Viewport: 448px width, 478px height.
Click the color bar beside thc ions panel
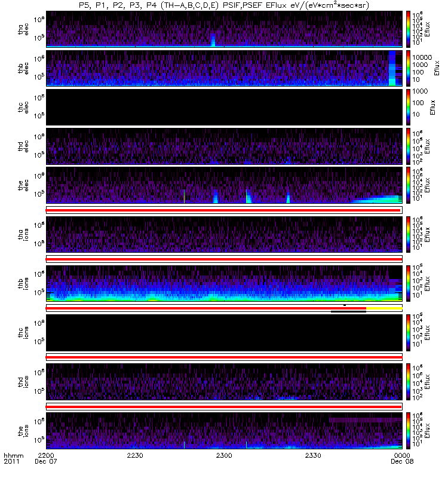pyautogui.click(x=409, y=333)
